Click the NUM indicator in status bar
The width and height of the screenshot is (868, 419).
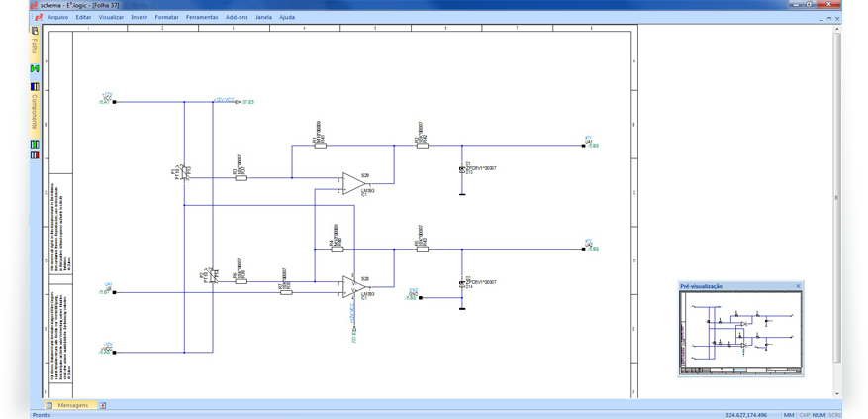[819, 415]
